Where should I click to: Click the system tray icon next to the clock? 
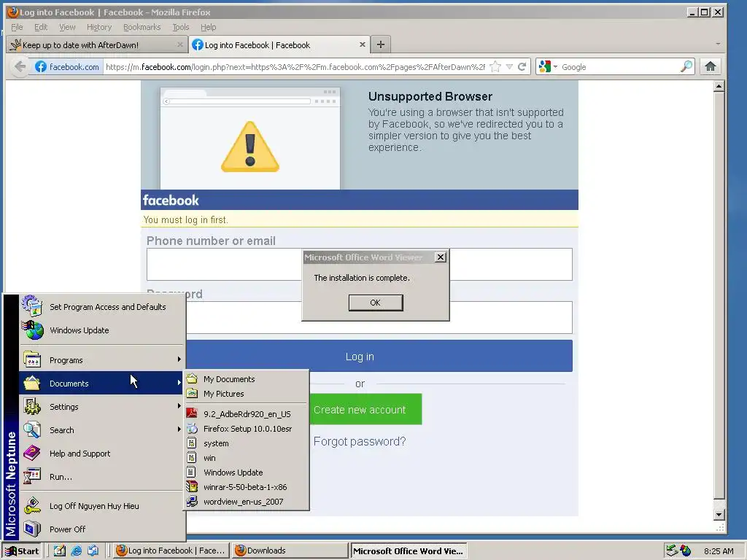686,551
